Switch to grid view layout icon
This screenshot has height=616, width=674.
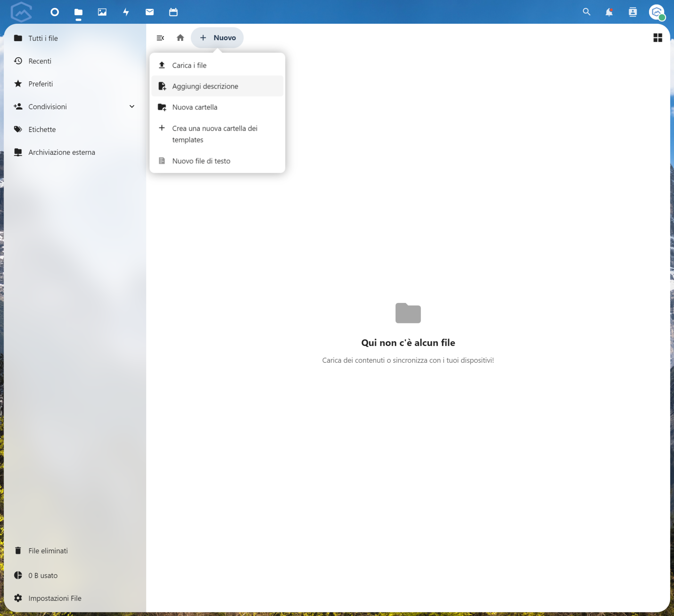point(658,37)
